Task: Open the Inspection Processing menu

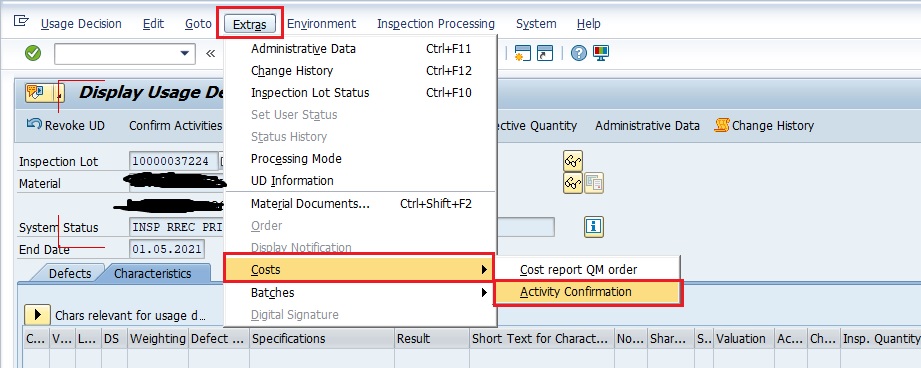Action: pos(436,24)
